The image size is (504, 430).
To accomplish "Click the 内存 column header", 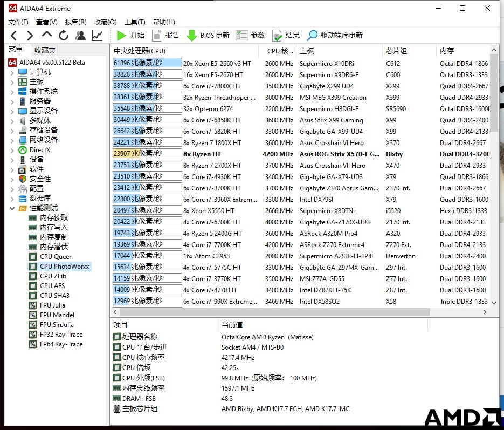I will pyautogui.click(x=463, y=51).
